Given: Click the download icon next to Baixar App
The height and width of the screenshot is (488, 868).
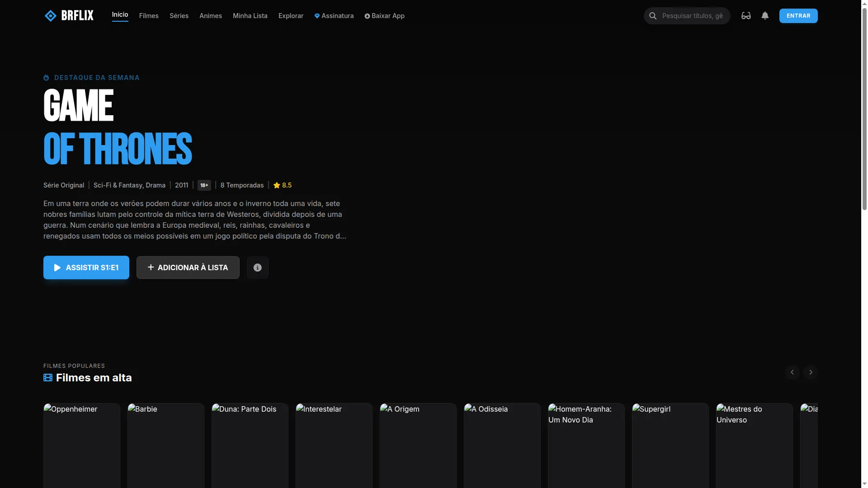Looking at the screenshot, I should pos(367,16).
